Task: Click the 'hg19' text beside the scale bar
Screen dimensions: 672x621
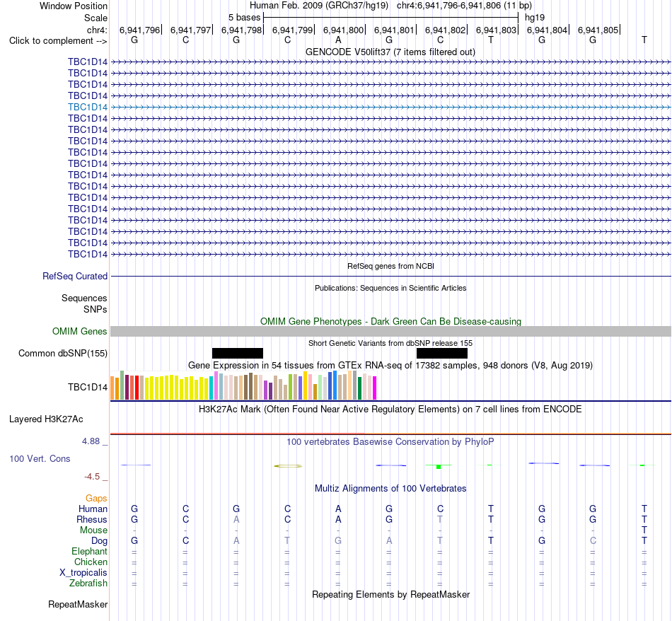Action: (535, 18)
